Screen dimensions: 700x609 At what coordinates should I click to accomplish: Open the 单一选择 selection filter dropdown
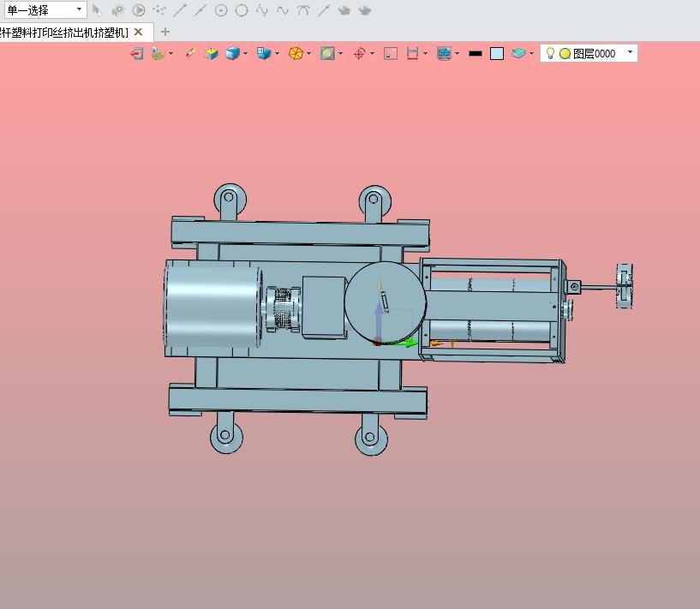[x=45, y=9]
